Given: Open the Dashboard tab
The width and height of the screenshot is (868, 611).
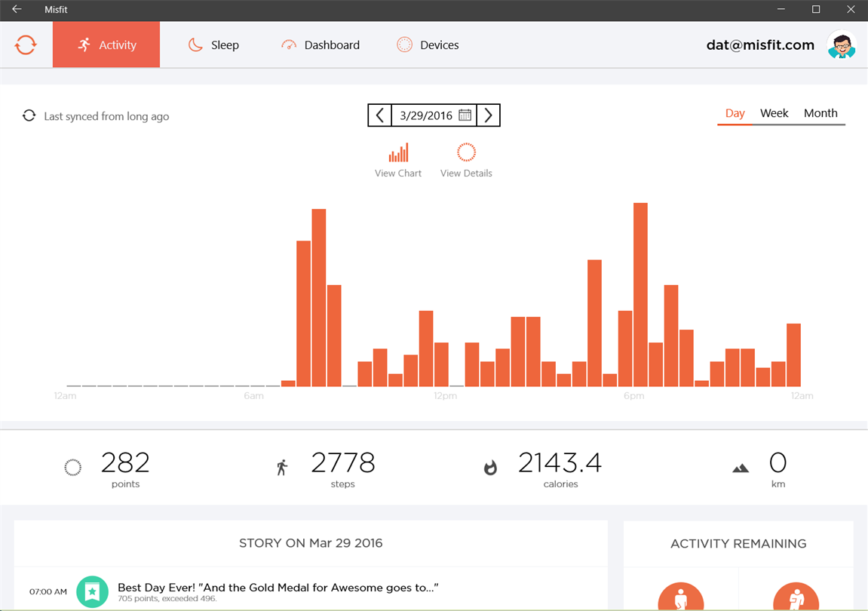Looking at the screenshot, I should pyautogui.click(x=321, y=45).
